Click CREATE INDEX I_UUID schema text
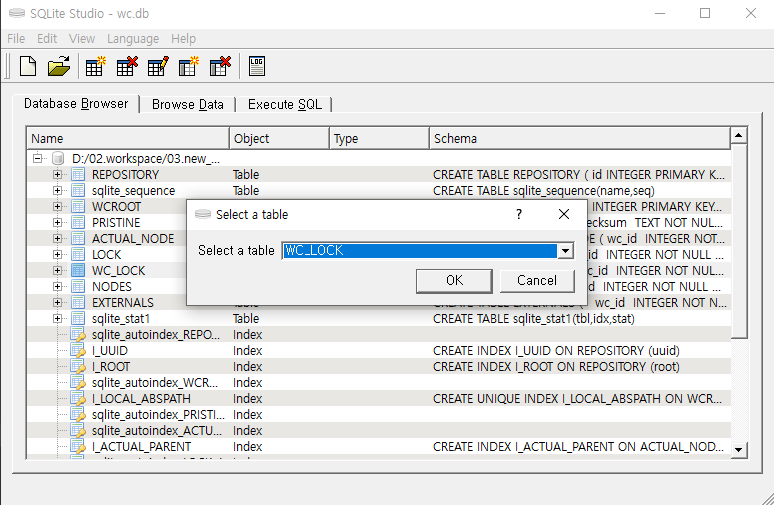This screenshot has width=774, height=505. pyautogui.click(x=556, y=350)
